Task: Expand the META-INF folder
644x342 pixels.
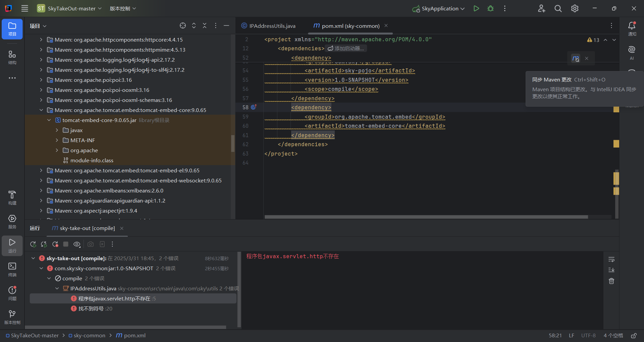Action: [x=57, y=140]
